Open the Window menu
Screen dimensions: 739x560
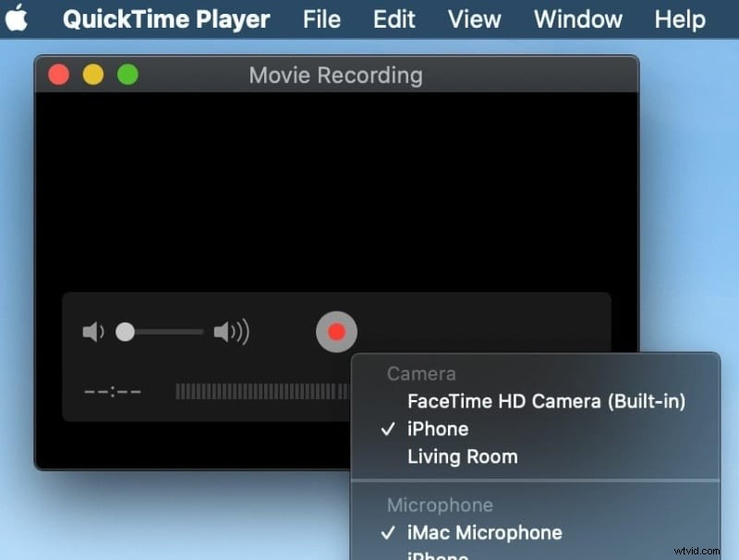point(577,18)
